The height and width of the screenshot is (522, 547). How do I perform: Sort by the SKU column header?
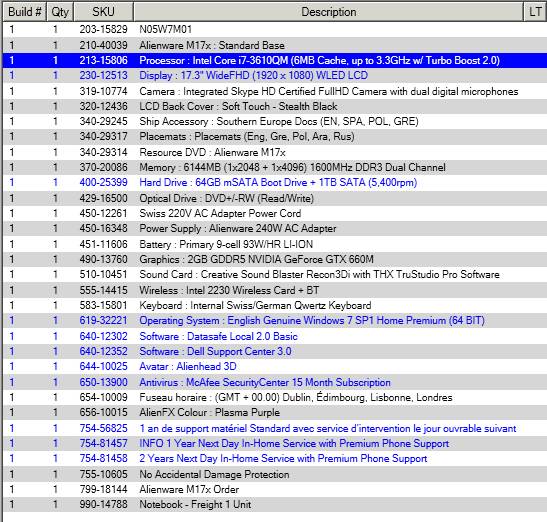(x=103, y=12)
